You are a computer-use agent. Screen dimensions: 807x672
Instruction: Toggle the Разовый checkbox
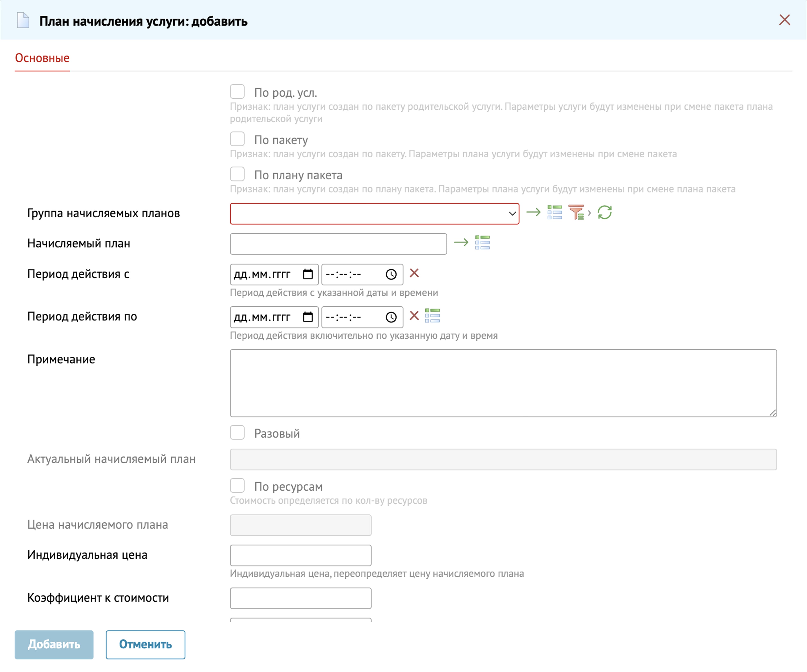pyautogui.click(x=237, y=433)
